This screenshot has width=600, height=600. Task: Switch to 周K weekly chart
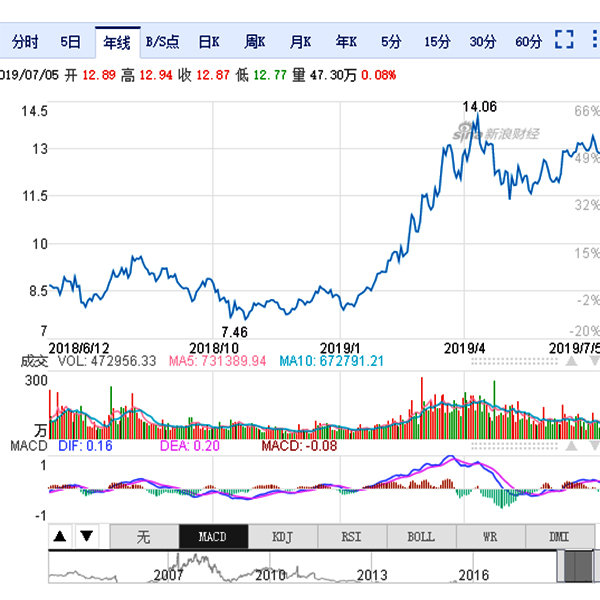pyautogui.click(x=254, y=42)
